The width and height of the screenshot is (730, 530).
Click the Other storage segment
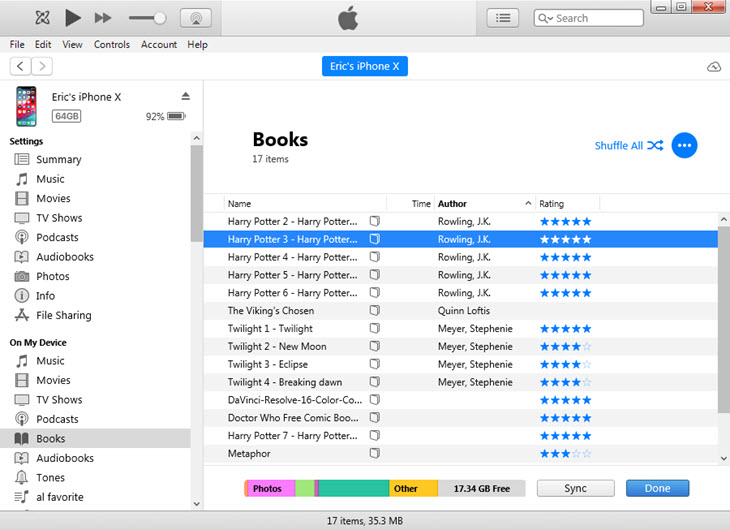pyautogui.click(x=413, y=489)
